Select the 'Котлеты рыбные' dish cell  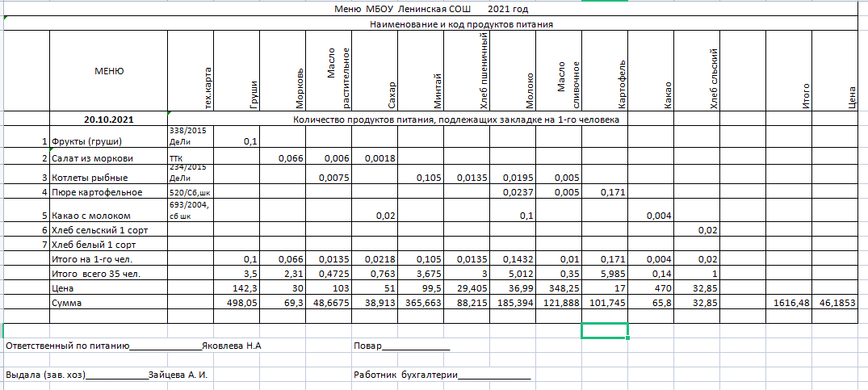click(x=89, y=177)
